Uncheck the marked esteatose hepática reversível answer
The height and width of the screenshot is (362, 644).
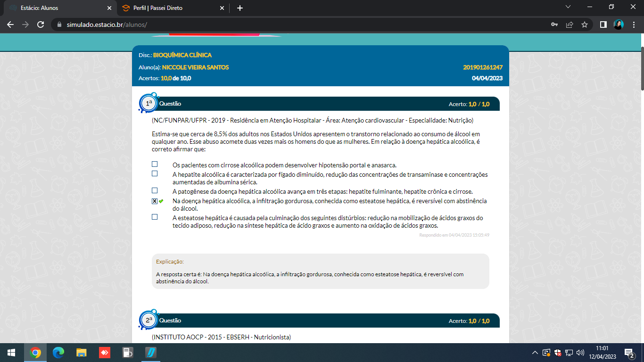155,201
